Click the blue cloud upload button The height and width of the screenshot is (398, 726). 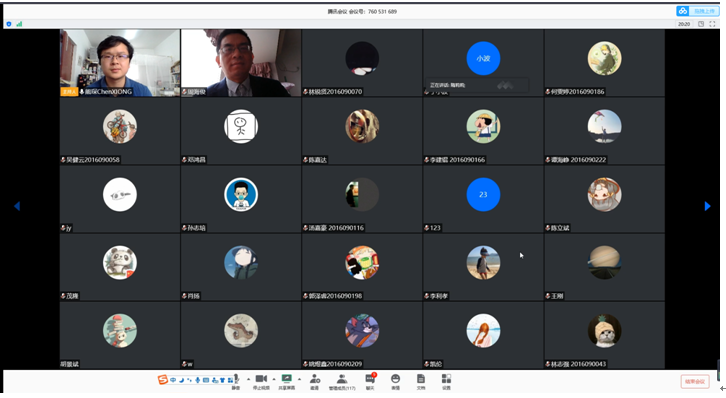[x=698, y=11]
